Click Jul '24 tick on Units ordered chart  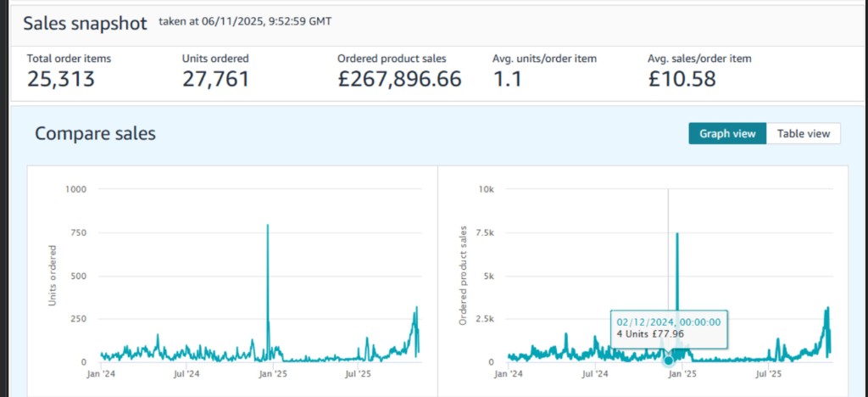[186, 374]
